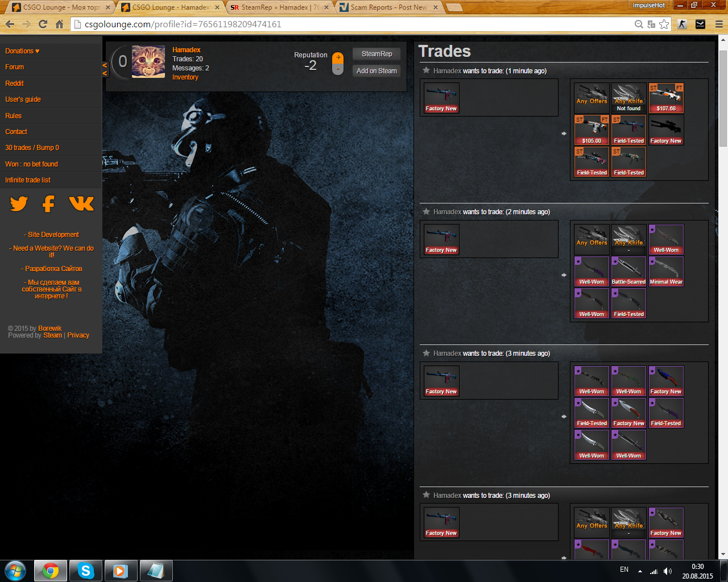Click the Add on Steam button

377,71
